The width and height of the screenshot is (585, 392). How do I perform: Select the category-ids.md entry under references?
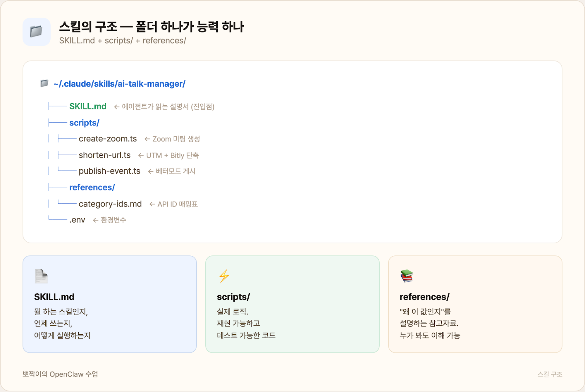click(x=110, y=203)
